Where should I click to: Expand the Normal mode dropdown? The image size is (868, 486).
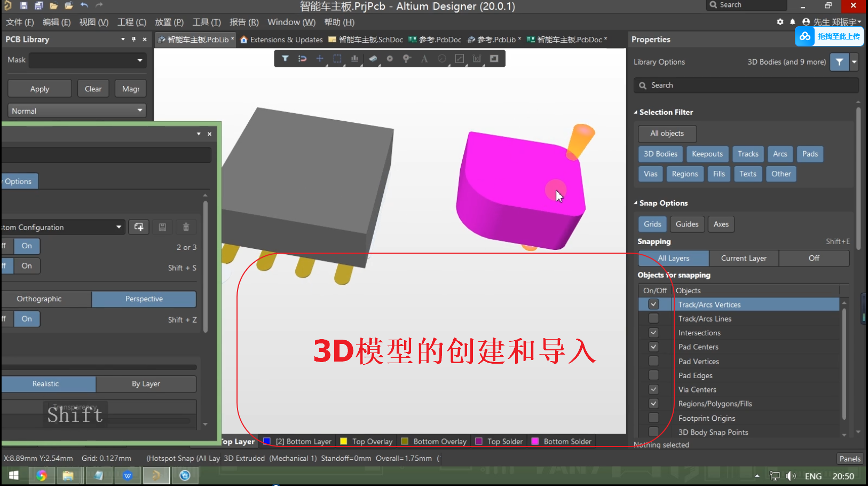(x=77, y=111)
